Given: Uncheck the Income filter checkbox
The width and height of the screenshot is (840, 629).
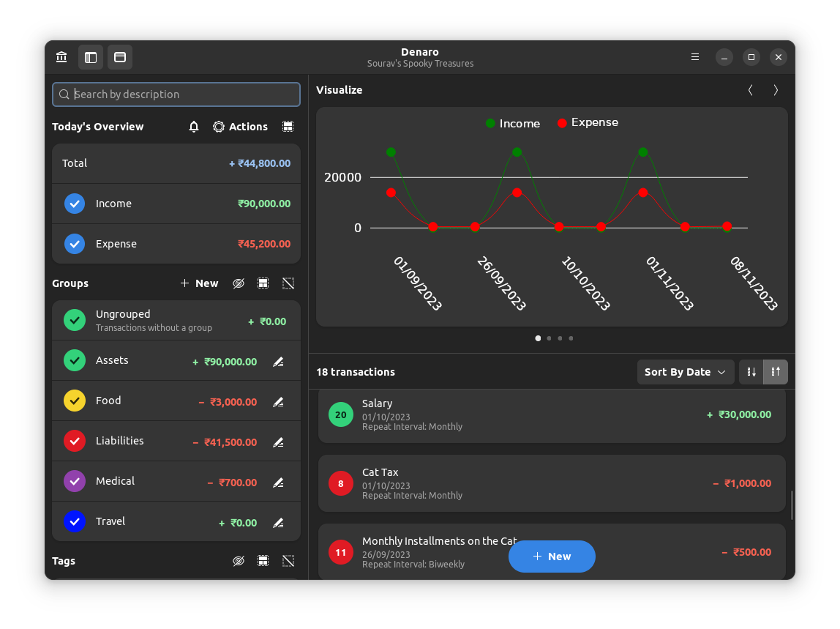Looking at the screenshot, I should tap(74, 204).
